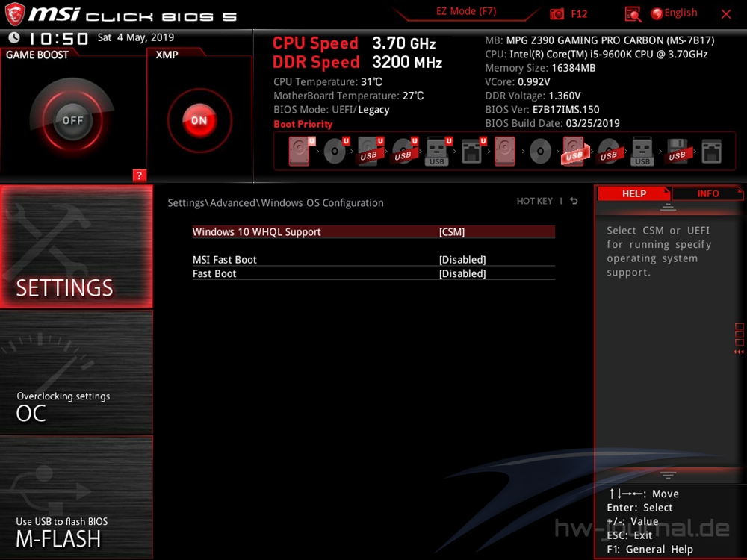Click the time display 10:50
Viewport: 747px width, 560px height.
pyautogui.click(x=58, y=37)
